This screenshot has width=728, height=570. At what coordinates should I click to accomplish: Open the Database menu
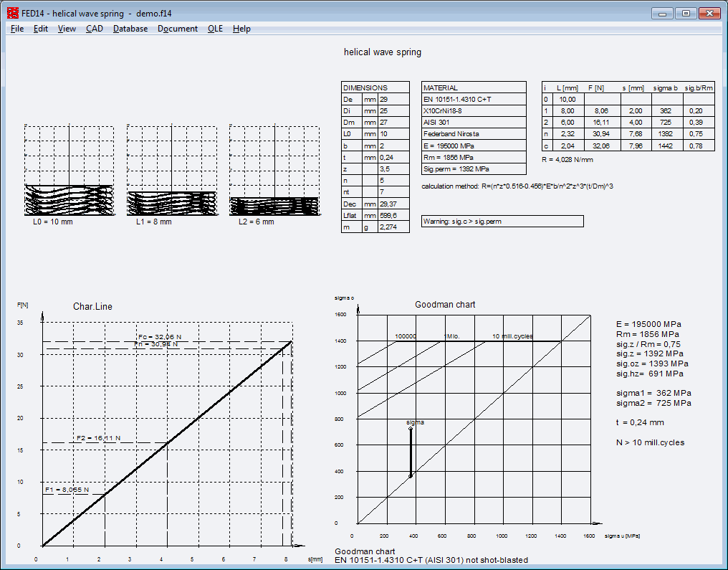[x=130, y=29]
